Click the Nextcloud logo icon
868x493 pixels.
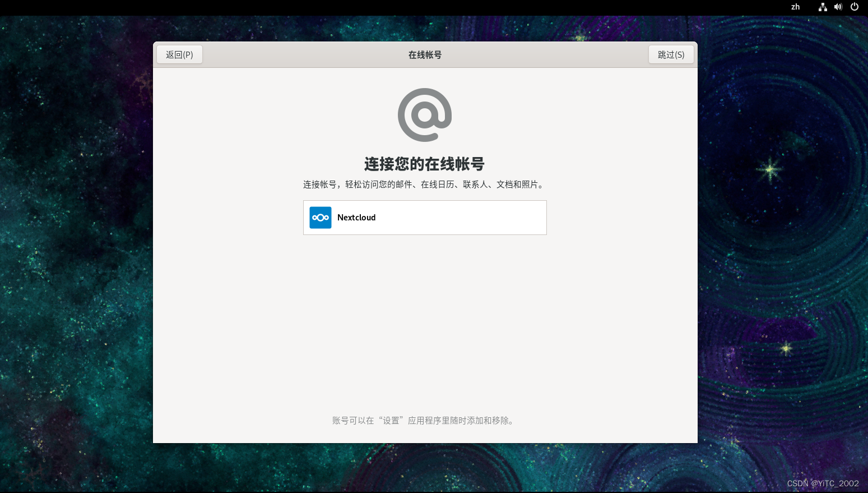click(x=321, y=218)
